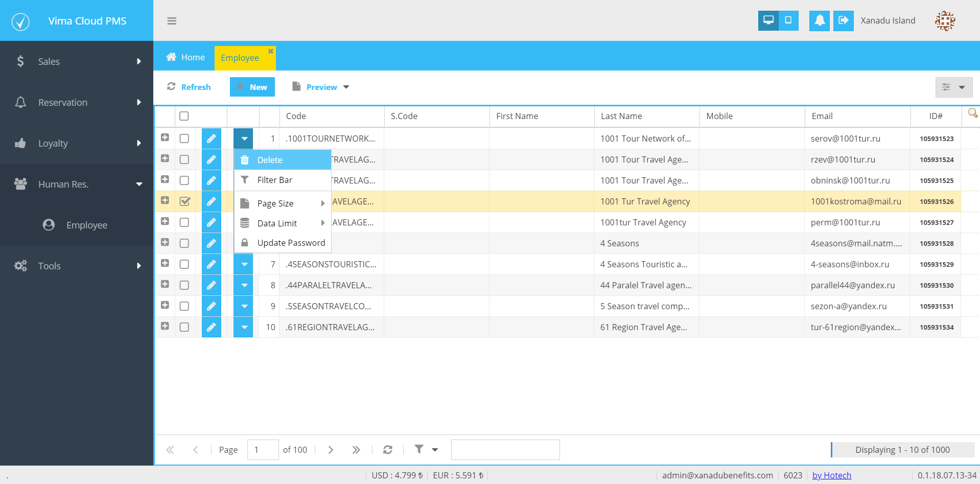Click the logout arrow icon
980x484 pixels.
point(844,20)
